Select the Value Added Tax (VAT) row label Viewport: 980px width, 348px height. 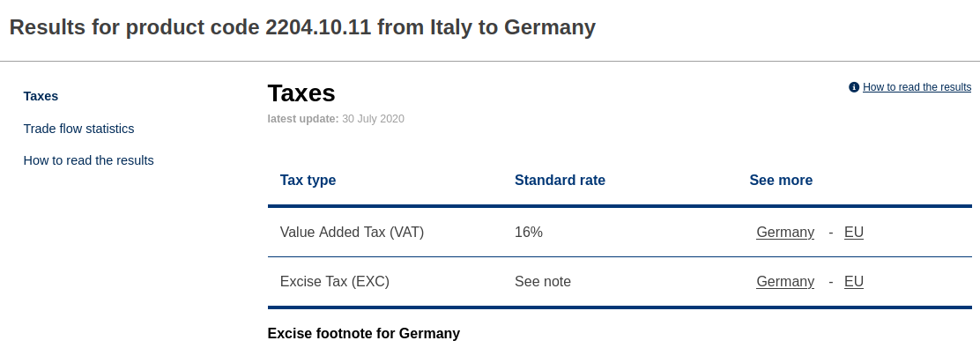[x=352, y=233]
